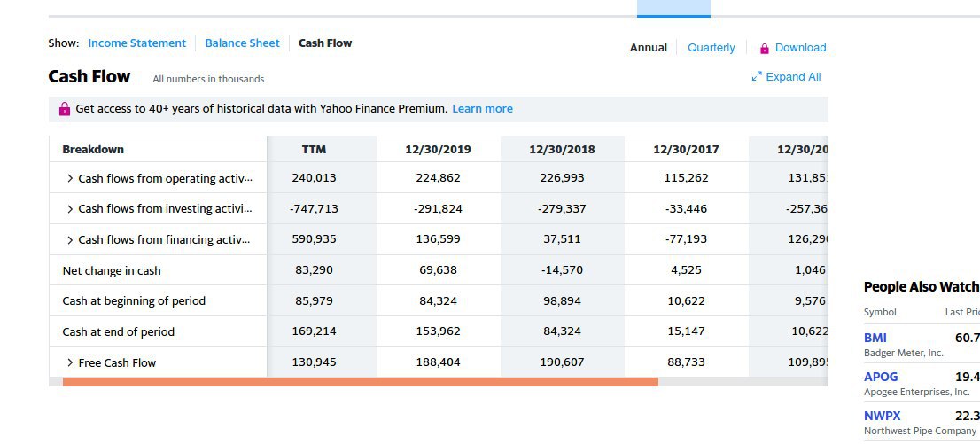
Task: Click the orange horizontal table scrollbar
Action: [x=361, y=381]
